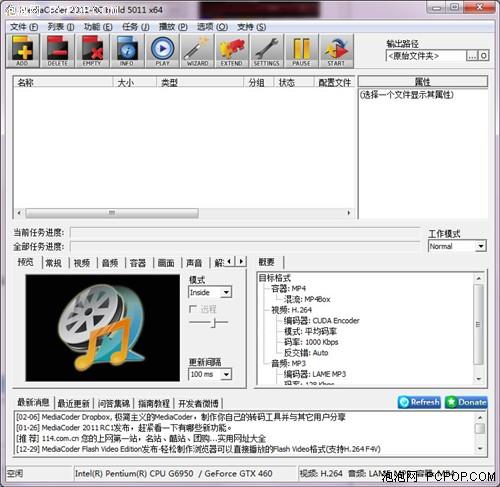Click the ADD file toolbar icon

coord(23,51)
